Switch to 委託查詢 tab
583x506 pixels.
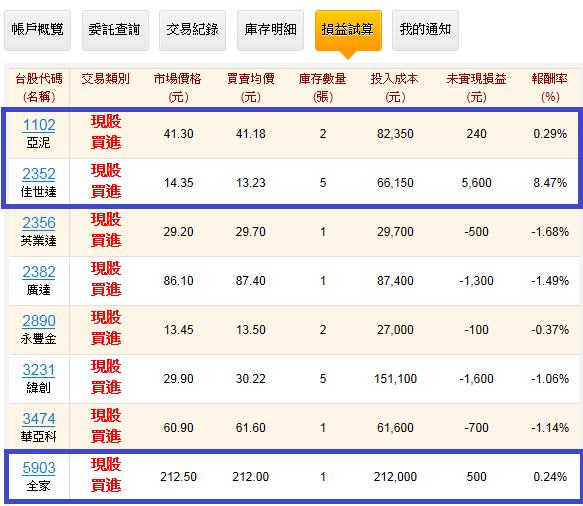point(115,30)
